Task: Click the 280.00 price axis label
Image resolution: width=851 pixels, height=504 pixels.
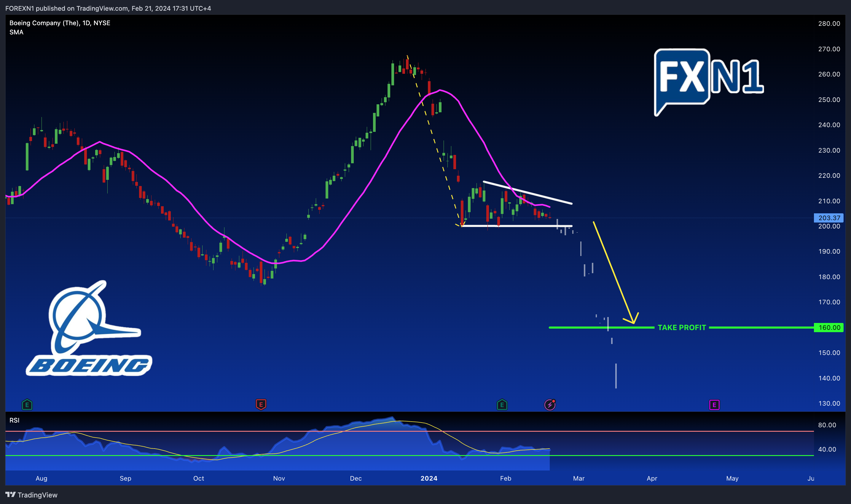Action: 829,23
